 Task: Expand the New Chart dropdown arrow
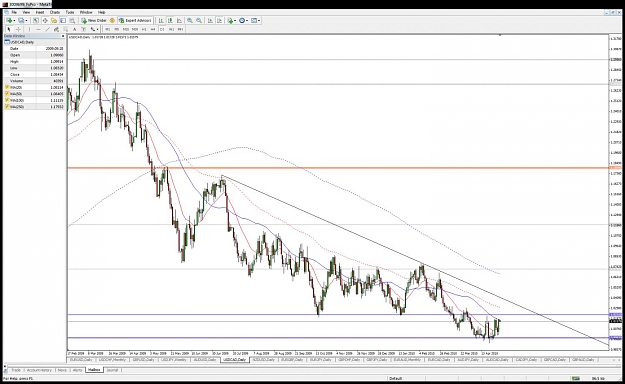click(x=14, y=20)
